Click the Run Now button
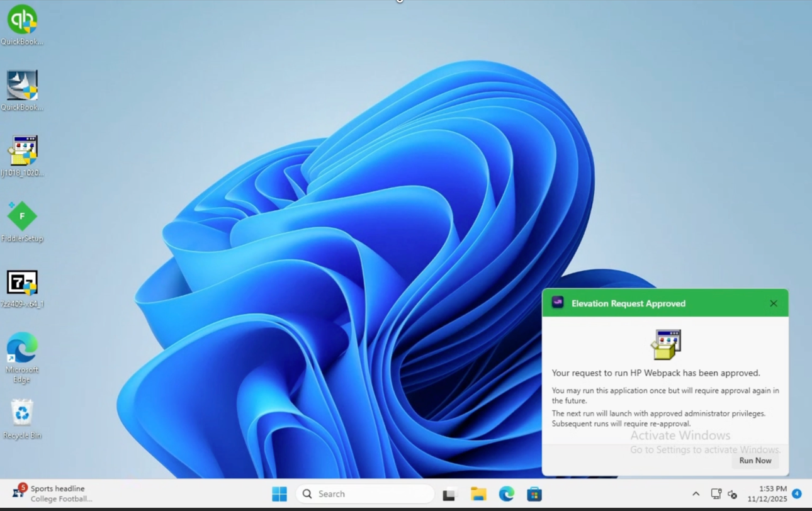 (x=755, y=461)
